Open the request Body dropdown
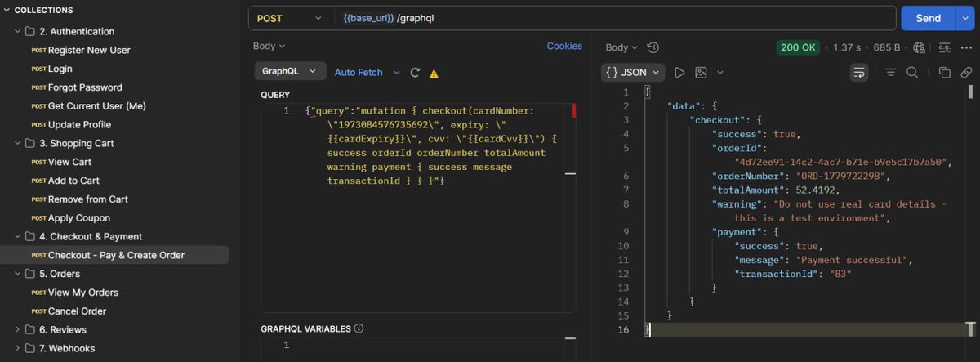The image size is (980, 362). (269, 47)
